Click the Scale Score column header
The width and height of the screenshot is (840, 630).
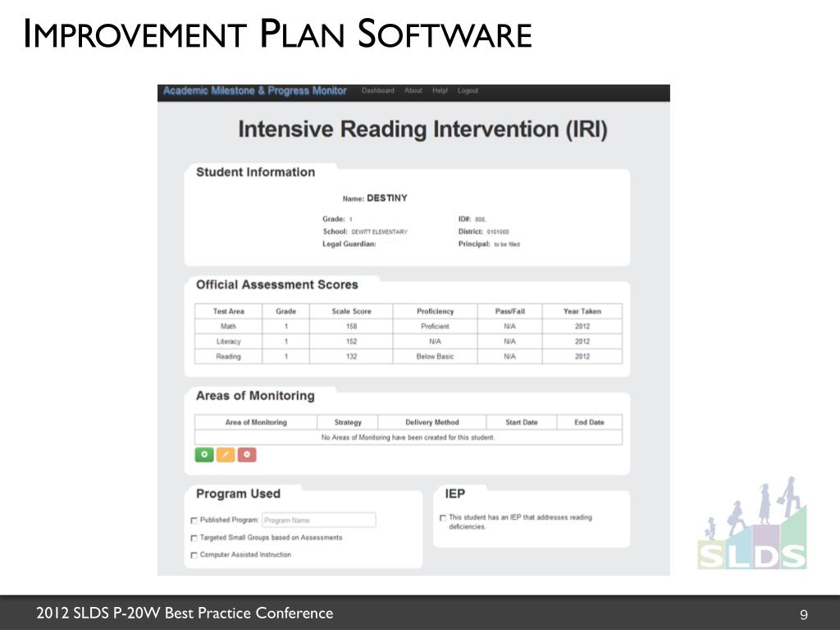[x=351, y=311]
